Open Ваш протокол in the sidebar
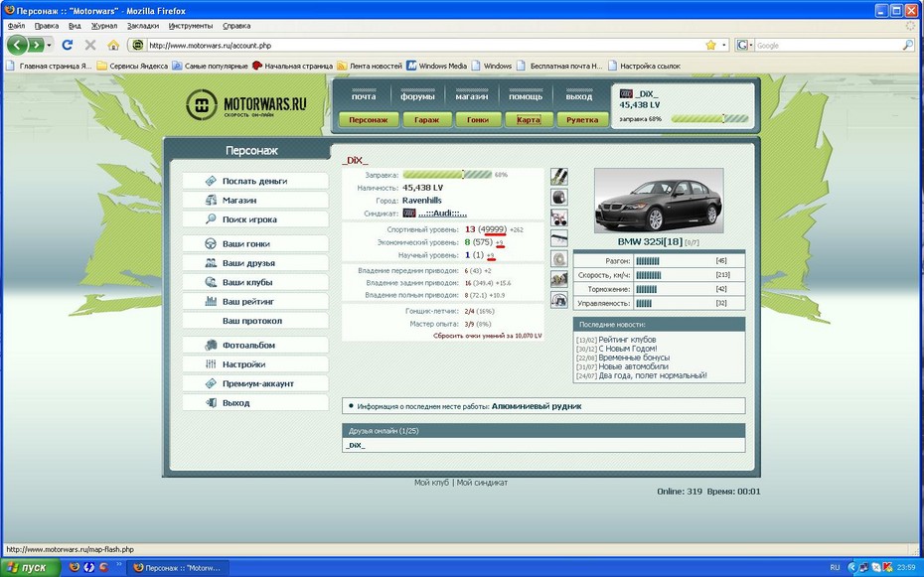Image resolution: width=924 pixels, height=577 pixels. pyautogui.click(x=255, y=321)
